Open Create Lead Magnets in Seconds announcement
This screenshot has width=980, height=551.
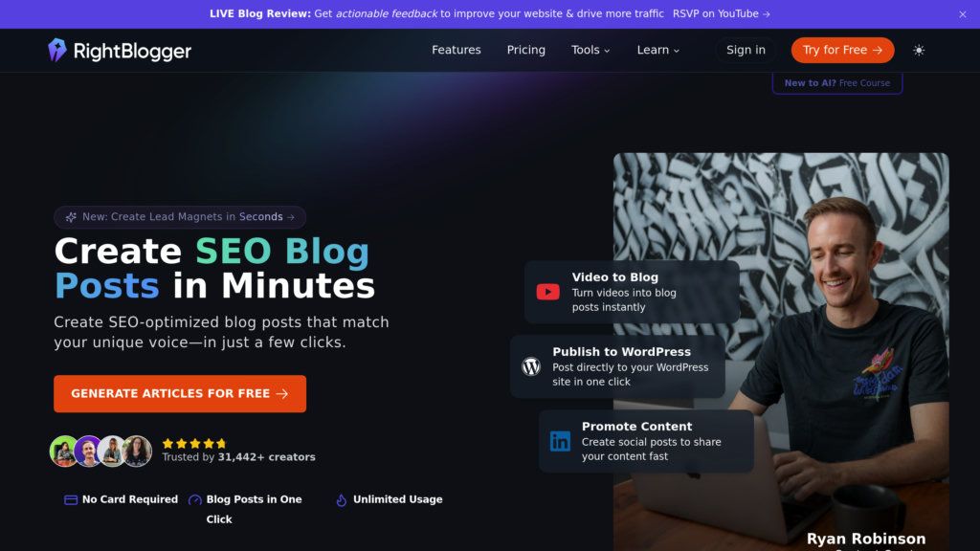tap(180, 217)
